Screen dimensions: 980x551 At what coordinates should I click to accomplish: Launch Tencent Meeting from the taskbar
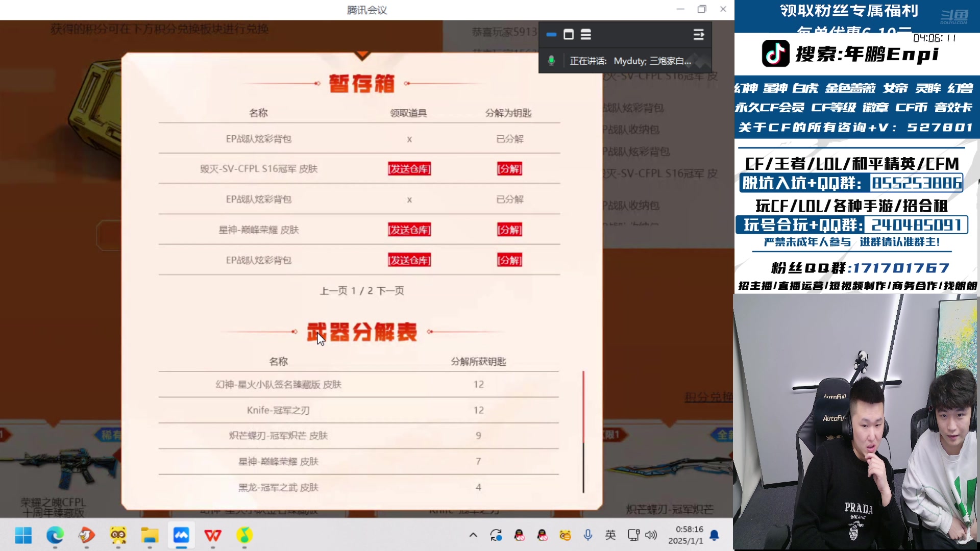pos(181,536)
